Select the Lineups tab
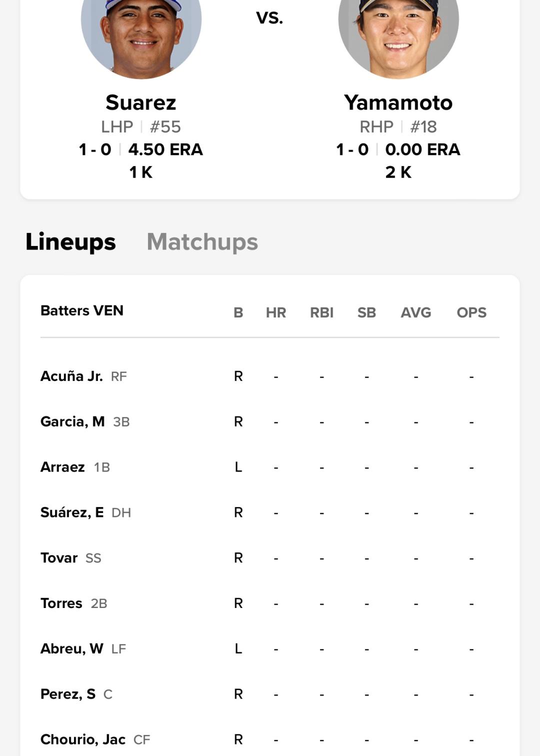 [x=70, y=242]
